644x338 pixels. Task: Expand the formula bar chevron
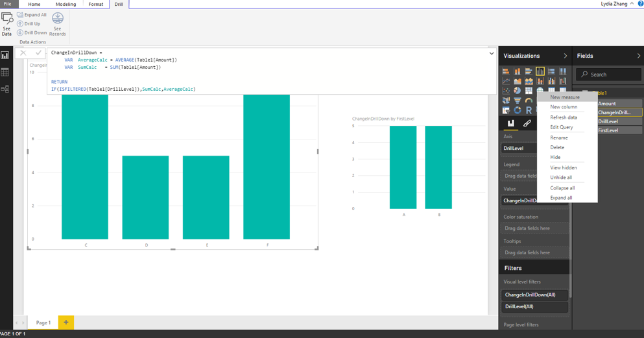pos(492,53)
